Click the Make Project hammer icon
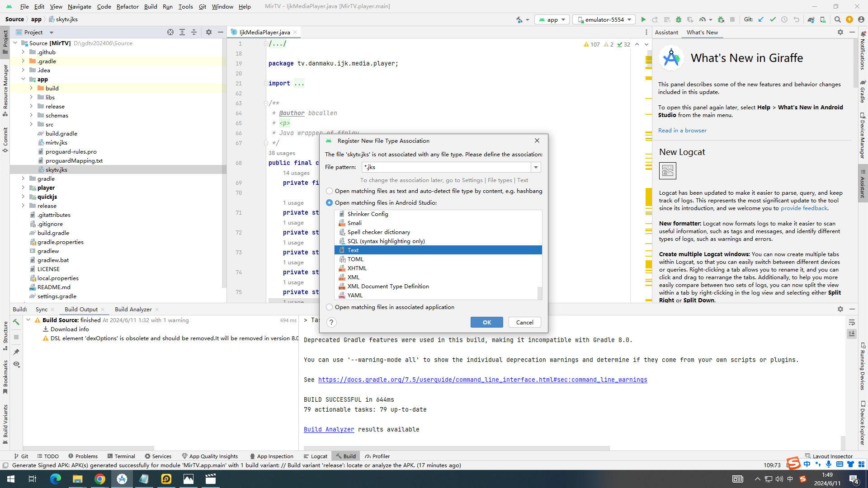The width and height of the screenshot is (868, 488). click(x=519, y=19)
